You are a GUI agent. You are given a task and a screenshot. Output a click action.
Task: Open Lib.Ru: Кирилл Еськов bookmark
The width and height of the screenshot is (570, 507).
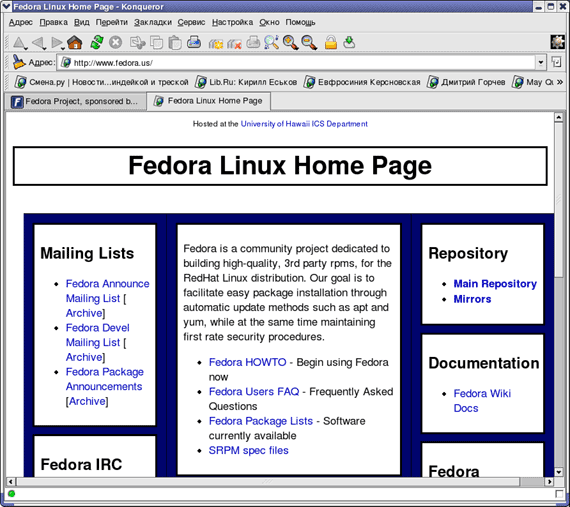(246, 82)
